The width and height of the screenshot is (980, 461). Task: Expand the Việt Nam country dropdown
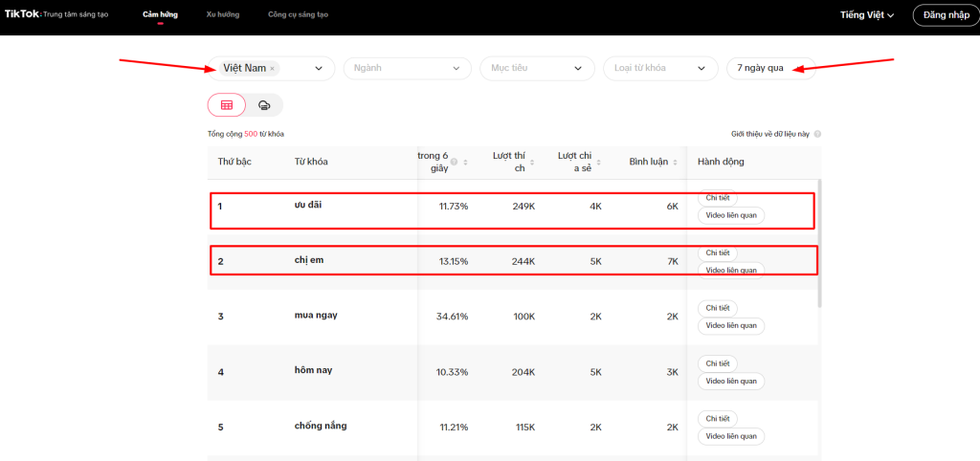coord(319,68)
